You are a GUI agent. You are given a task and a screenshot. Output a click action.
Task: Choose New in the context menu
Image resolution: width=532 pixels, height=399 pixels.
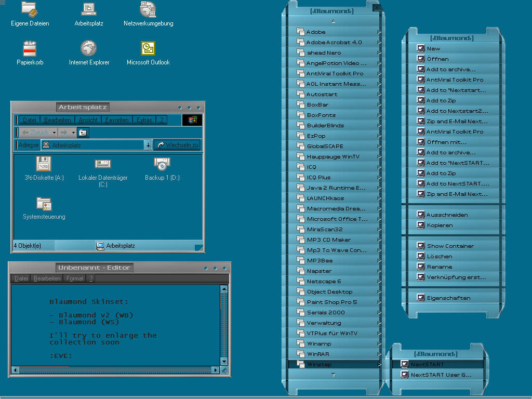[454, 48]
